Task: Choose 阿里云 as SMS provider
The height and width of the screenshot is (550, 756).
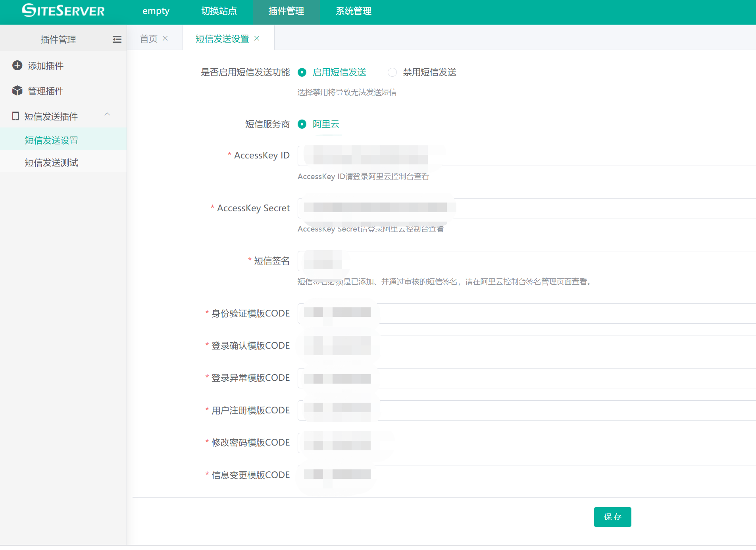Action: (x=302, y=124)
